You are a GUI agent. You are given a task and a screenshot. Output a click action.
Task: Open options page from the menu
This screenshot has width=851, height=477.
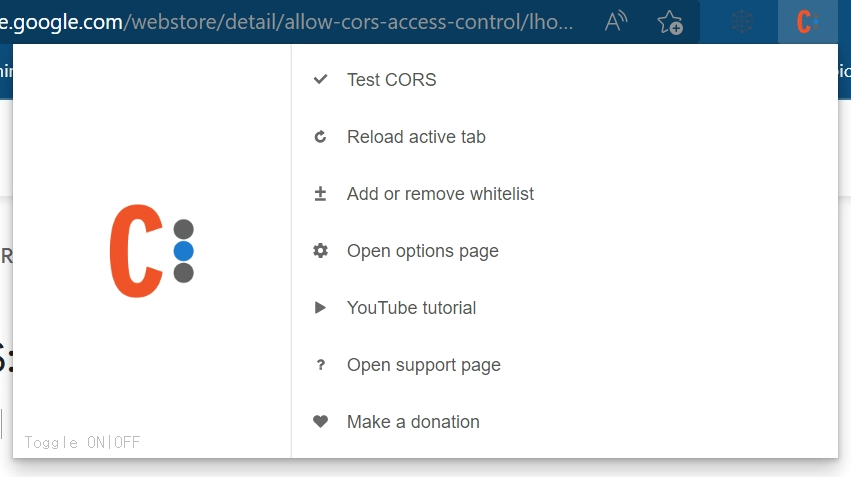pyautogui.click(x=422, y=251)
